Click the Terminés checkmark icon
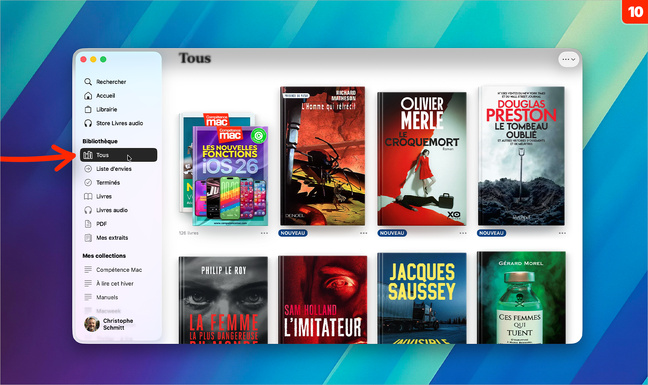This screenshot has width=648, height=385. 88,183
